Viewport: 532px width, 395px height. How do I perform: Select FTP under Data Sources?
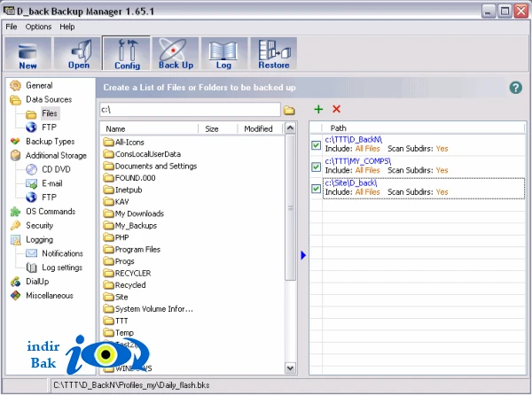coord(49,128)
